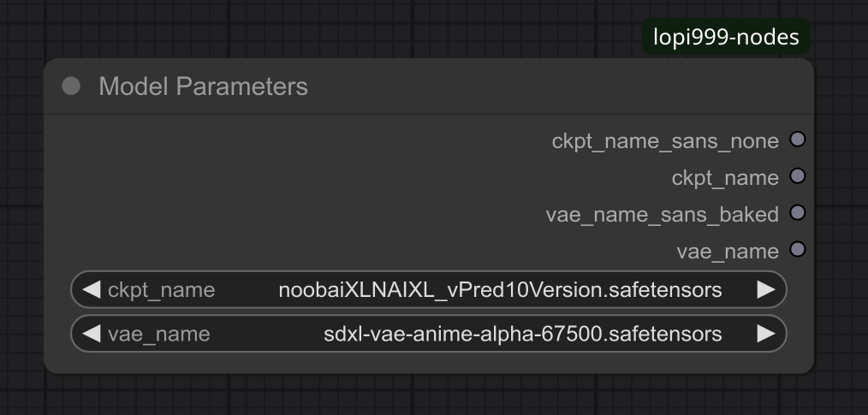This screenshot has width=868, height=415.
Task: Select previous checkpoint with ckpt_name left arrow
Action: pyautogui.click(x=92, y=289)
